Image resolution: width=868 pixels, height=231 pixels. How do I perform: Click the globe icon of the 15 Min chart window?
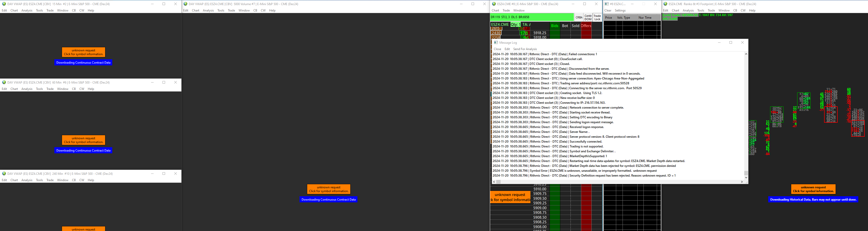pyautogui.click(x=4, y=4)
